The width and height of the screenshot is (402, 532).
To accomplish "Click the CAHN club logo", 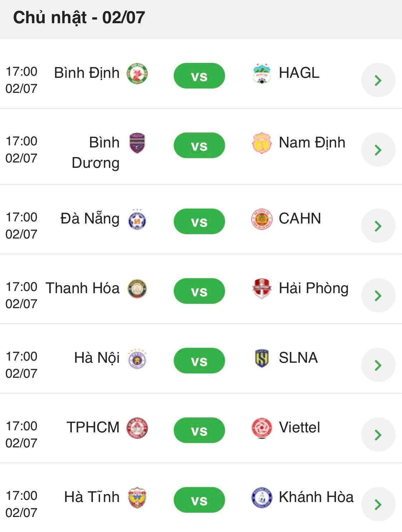I will [x=262, y=219].
